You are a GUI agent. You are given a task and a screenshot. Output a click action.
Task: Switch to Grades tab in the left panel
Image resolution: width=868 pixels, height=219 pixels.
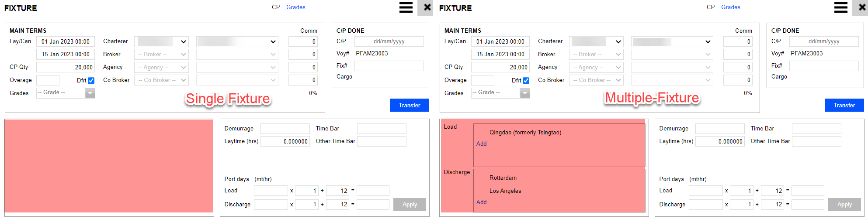pos(296,7)
